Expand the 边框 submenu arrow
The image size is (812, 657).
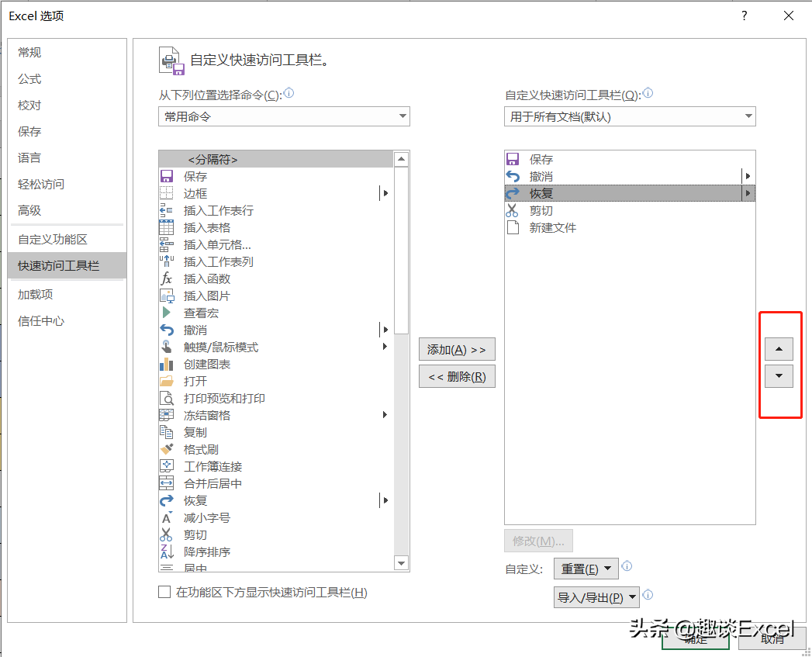[x=385, y=193]
